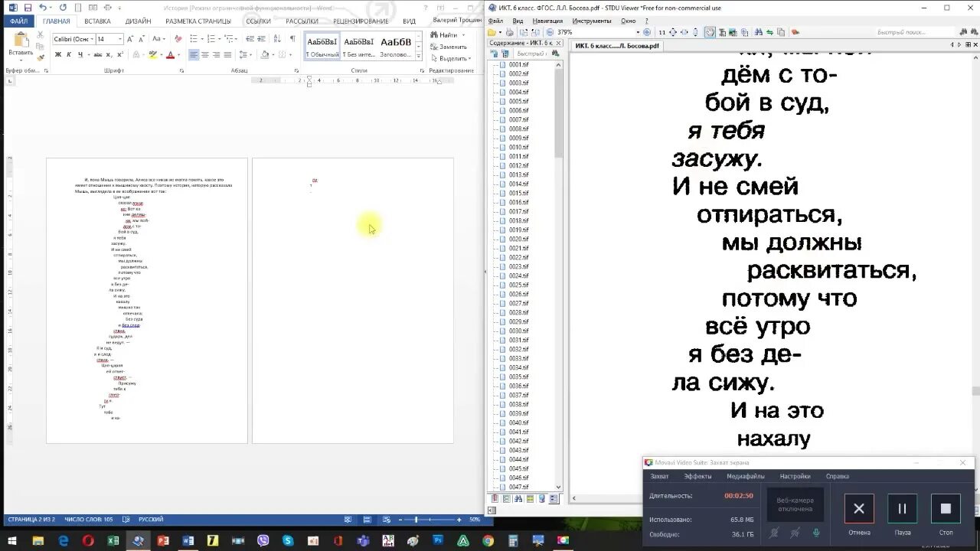The height and width of the screenshot is (551, 980).
Task: Click the Chrome icon on taskbar
Action: (x=488, y=541)
